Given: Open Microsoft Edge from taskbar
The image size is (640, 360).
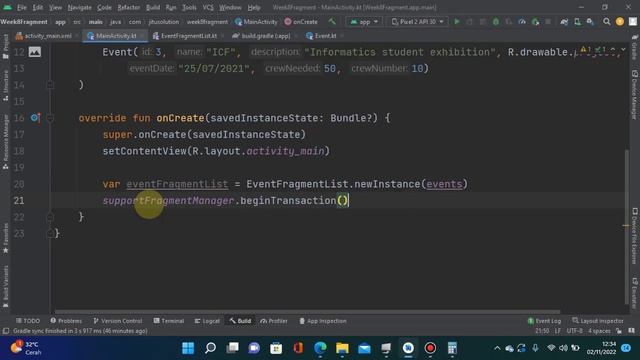Looking at the screenshot, I should pos(320,348).
